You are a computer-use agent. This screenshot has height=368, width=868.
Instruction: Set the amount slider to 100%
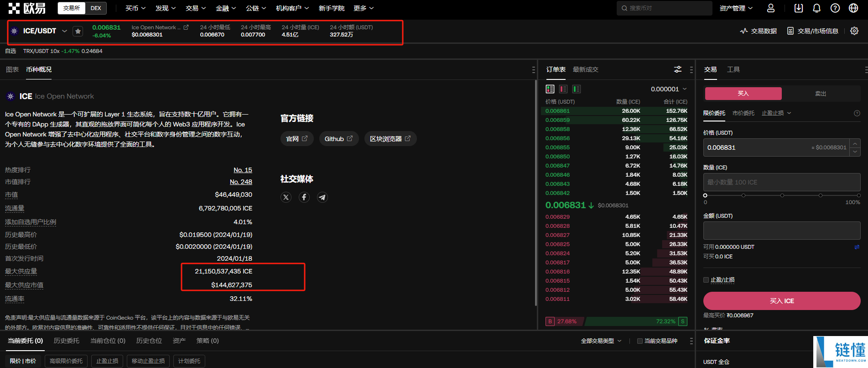[858, 195]
